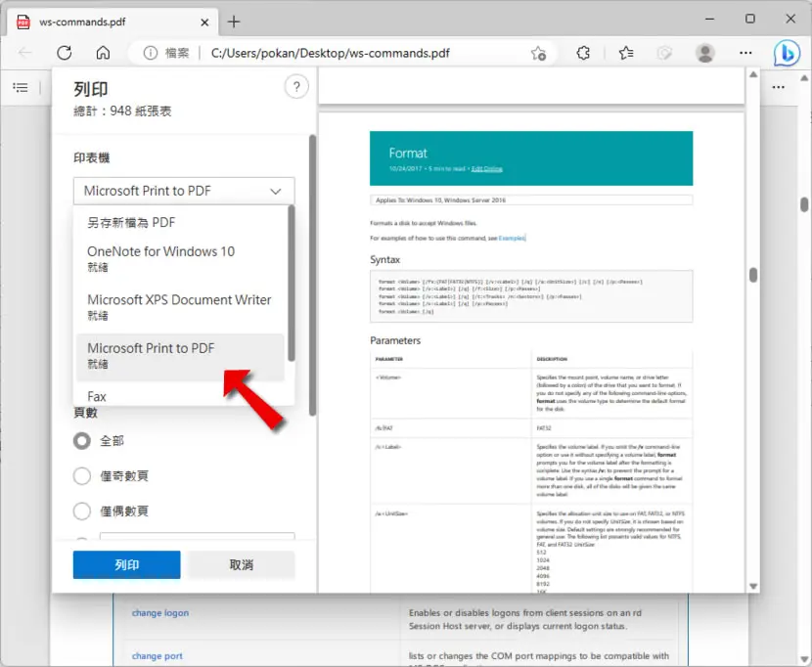Click the browser refresh icon
Screen dimensions: 812x667
65,53
